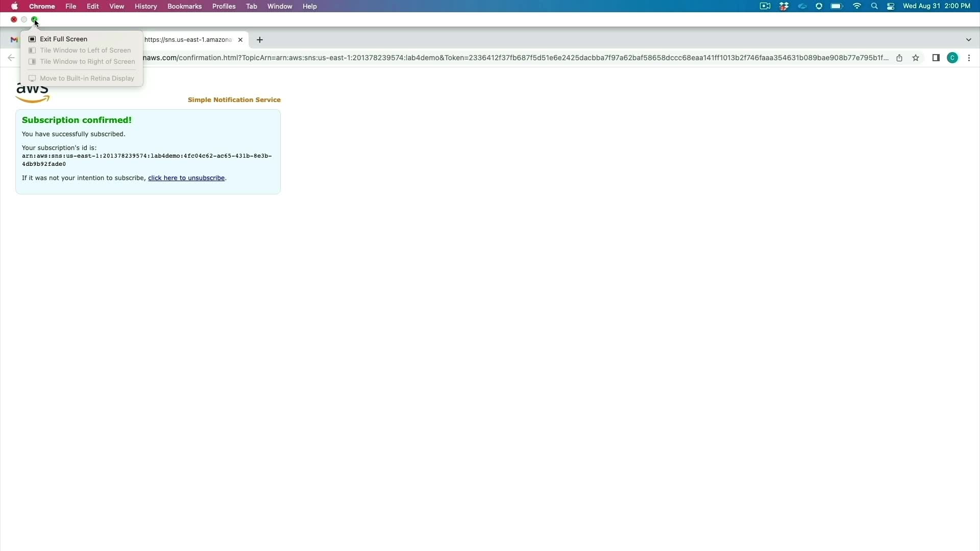Open the Chrome profile avatar
Viewport: 980px width, 551px height.
[952, 58]
